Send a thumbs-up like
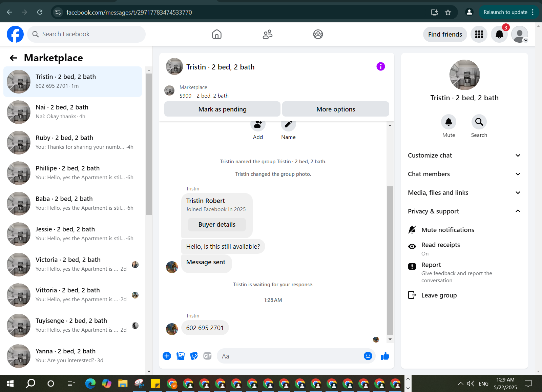This screenshot has width=542, height=392. click(x=385, y=356)
